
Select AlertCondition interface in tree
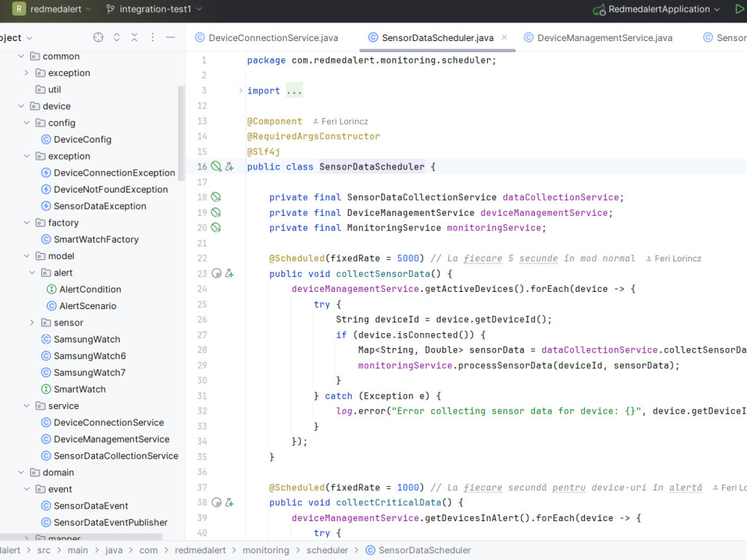pyautogui.click(x=84, y=290)
